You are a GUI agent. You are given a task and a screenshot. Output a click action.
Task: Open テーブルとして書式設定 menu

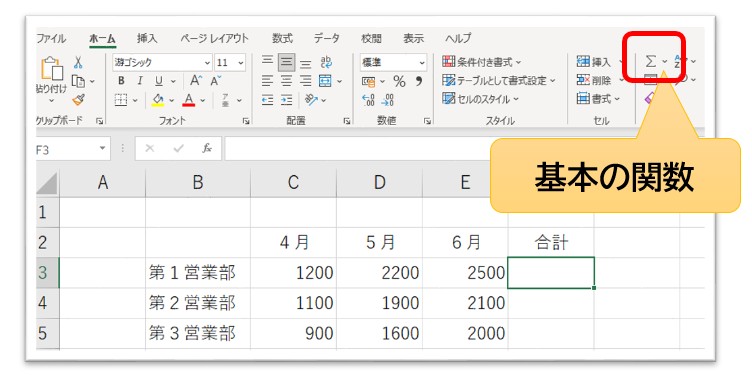(x=498, y=81)
